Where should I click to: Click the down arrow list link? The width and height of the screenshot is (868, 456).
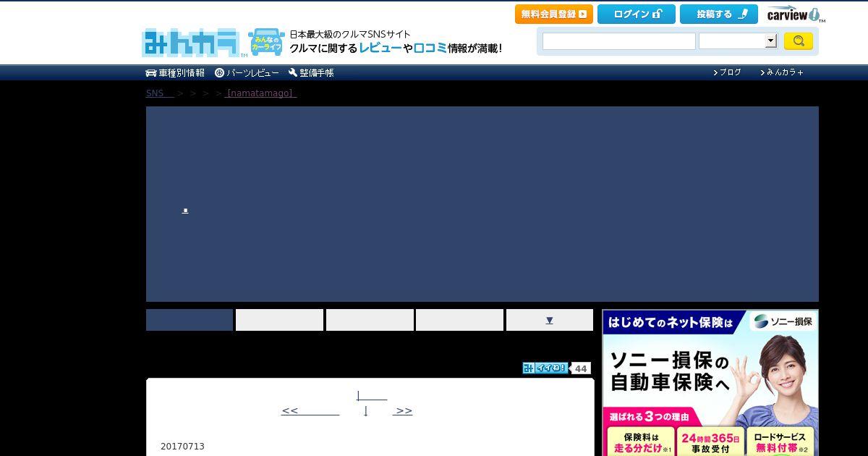[x=366, y=410]
